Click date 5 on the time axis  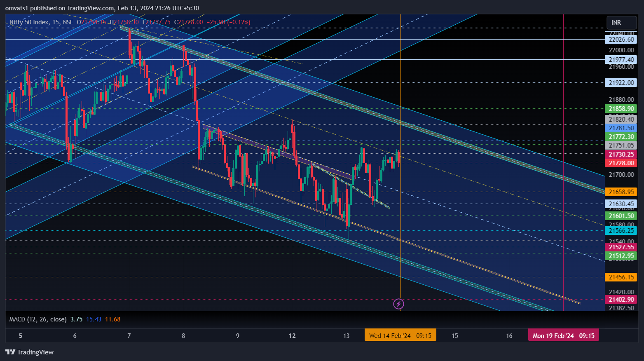pos(21,335)
